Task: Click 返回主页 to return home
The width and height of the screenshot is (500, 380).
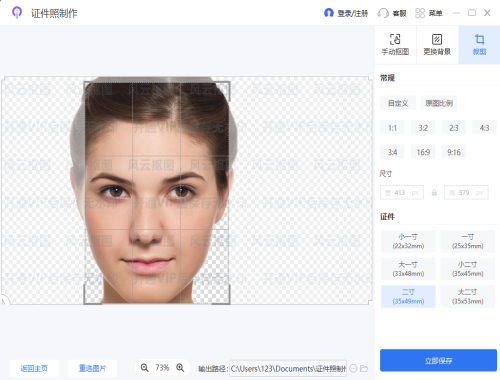Action: coord(34,368)
